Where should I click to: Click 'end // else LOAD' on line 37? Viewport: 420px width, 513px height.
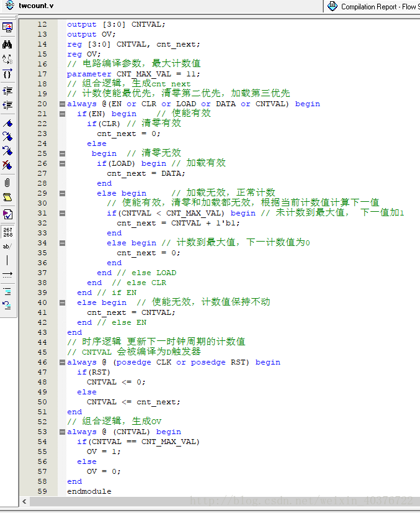click(x=136, y=273)
